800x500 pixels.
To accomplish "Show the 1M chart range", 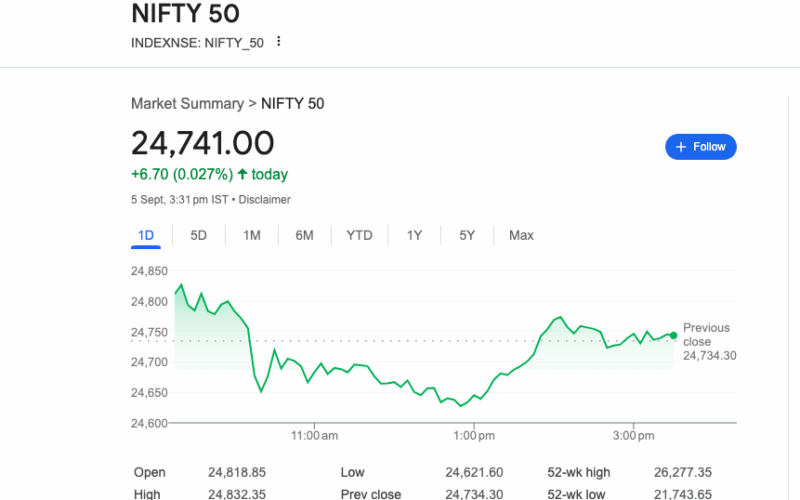I will pos(252,236).
